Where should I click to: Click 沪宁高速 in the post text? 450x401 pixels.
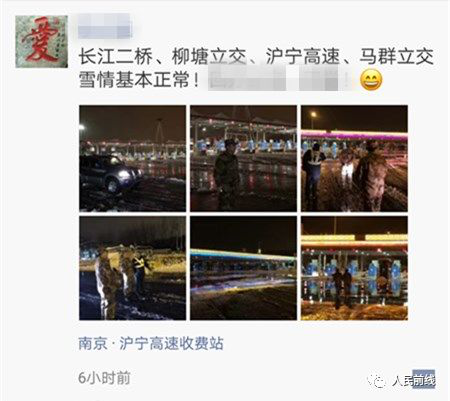click(303, 56)
